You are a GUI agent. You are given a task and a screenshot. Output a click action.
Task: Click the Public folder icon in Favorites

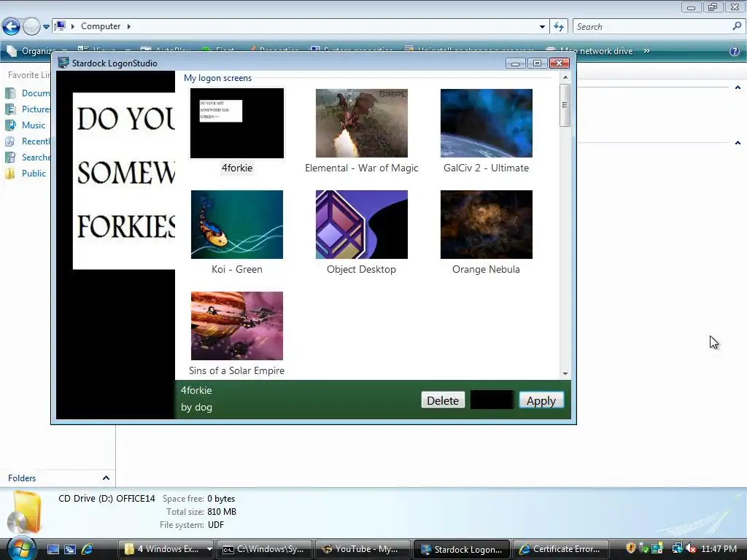(10, 174)
